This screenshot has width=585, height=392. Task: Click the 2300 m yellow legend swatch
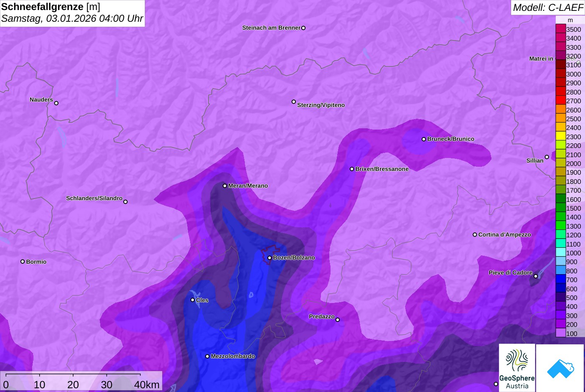coord(560,136)
